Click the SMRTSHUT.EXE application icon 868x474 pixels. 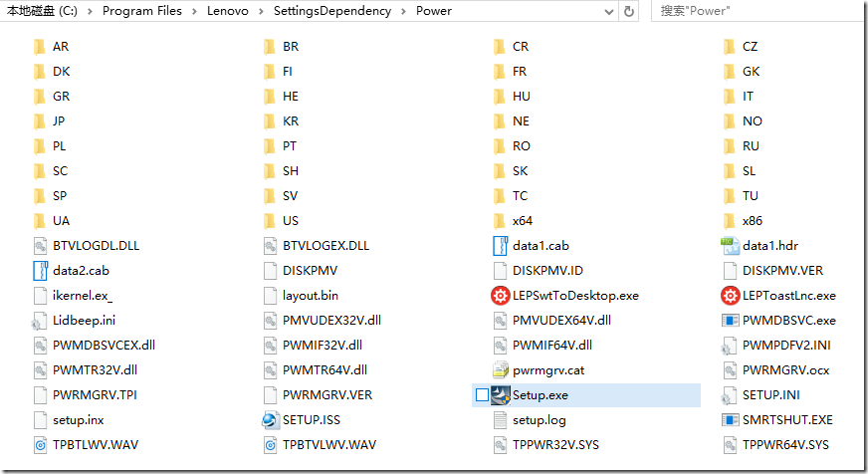coord(731,420)
